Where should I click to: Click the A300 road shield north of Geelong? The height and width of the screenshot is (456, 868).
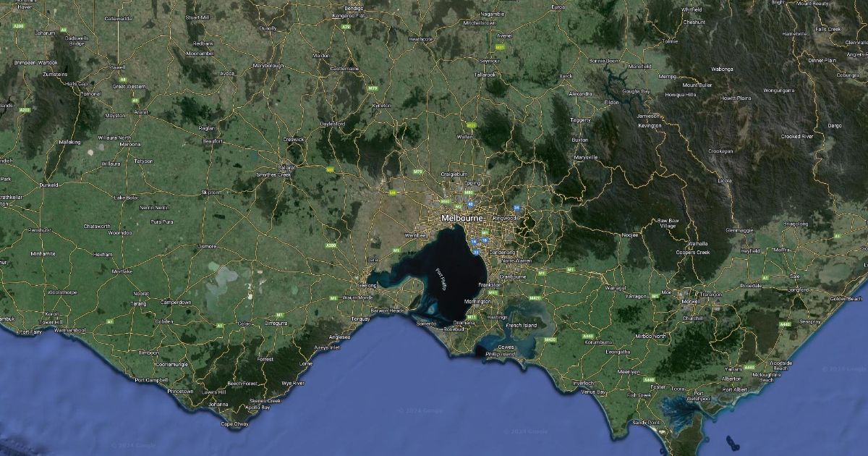coord(331,246)
